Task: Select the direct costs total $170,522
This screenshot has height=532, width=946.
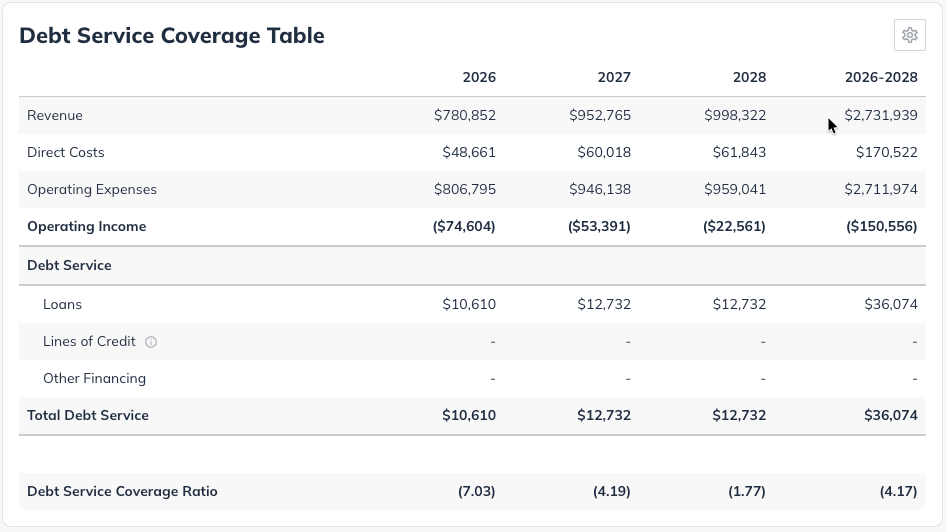Action: (886, 152)
